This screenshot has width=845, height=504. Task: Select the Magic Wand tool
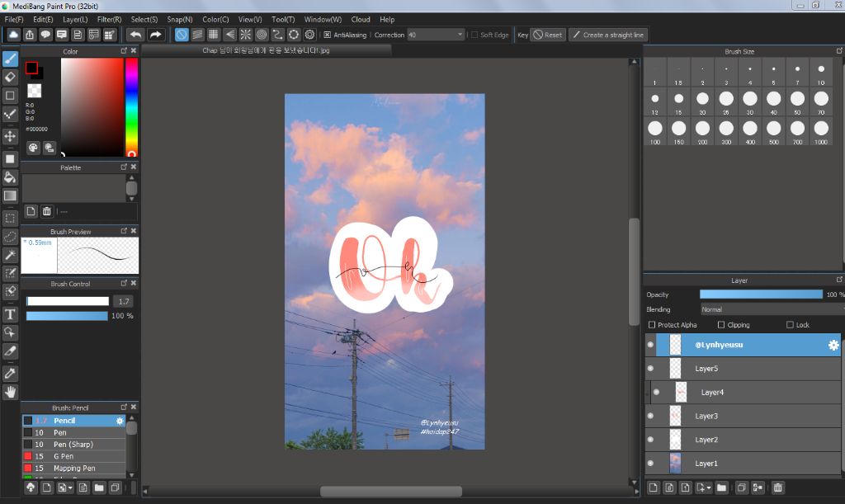tap(10, 255)
